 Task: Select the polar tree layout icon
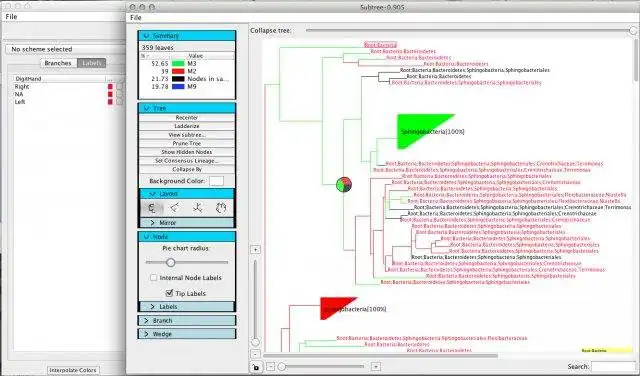coord(221,208)
